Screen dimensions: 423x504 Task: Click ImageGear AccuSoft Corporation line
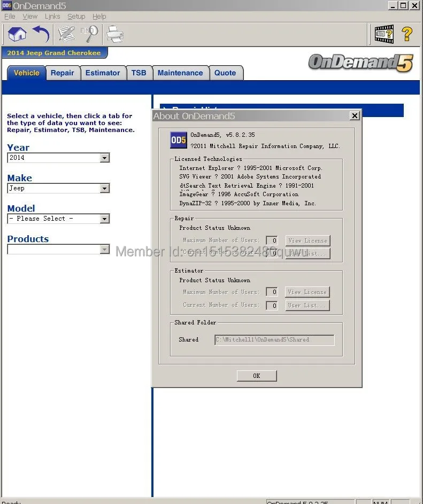click(x=239, y=195)
